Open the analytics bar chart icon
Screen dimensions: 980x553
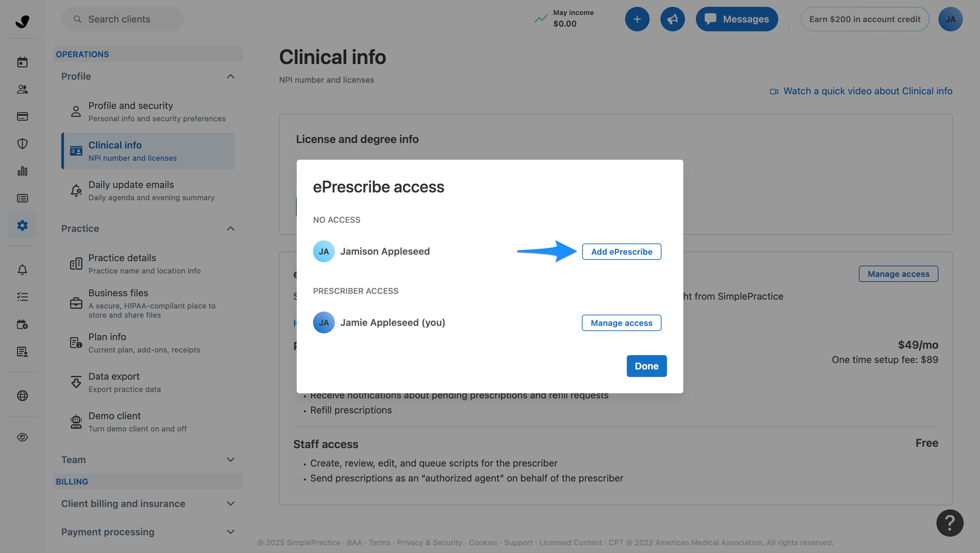[x=22, y=171]
